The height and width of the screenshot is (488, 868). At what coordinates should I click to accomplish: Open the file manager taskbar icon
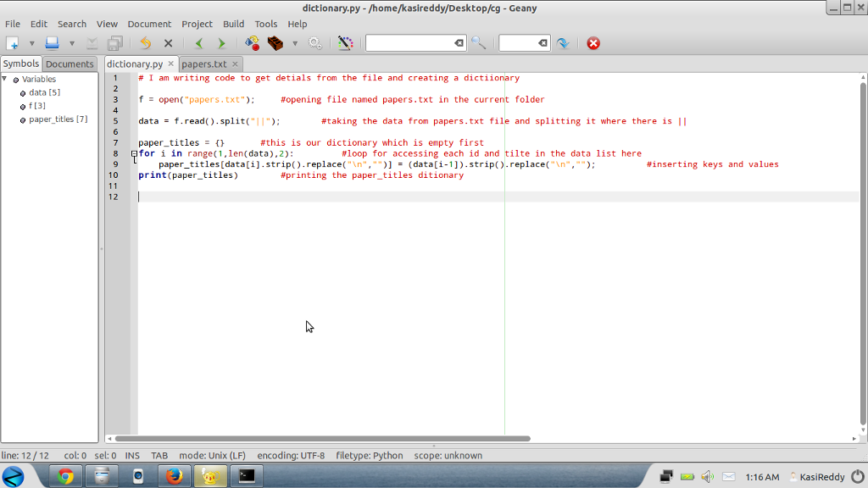pyautogui.click(x=102, y=476)
